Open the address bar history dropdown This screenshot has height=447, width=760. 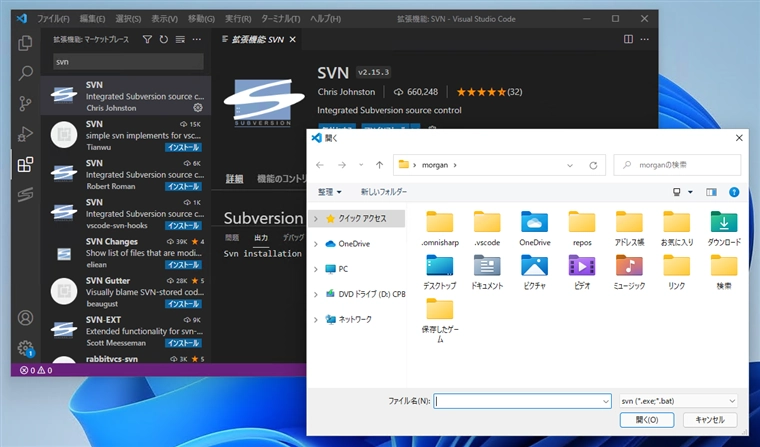[570, 165]
